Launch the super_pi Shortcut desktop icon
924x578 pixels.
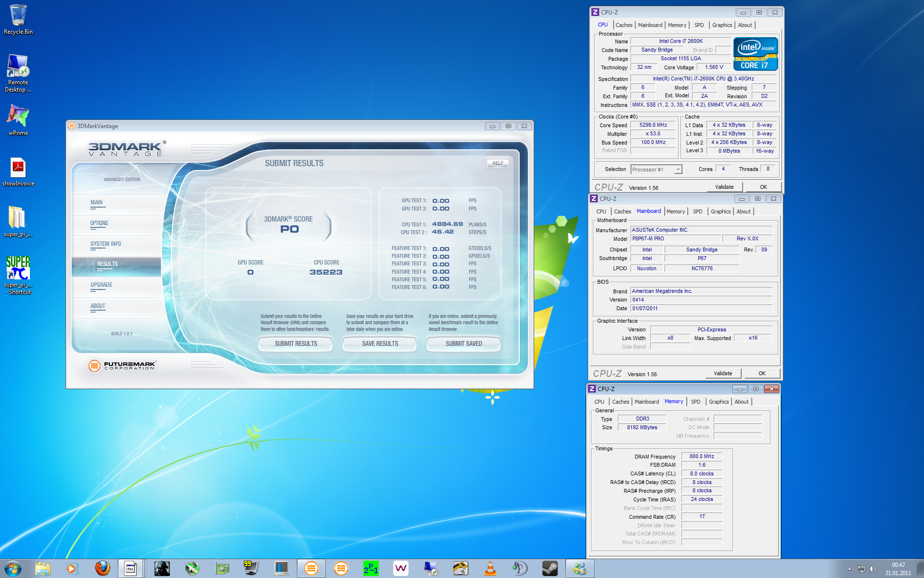(18, 275)
